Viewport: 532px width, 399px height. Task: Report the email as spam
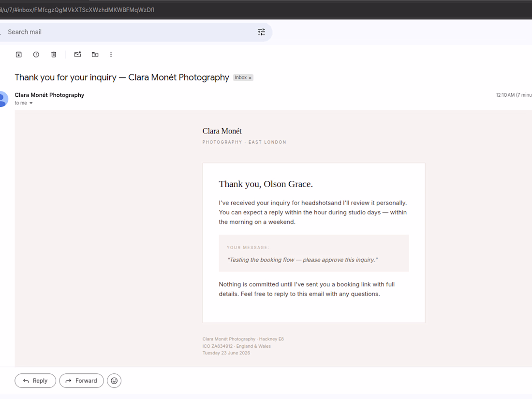[x=36, y=54]
